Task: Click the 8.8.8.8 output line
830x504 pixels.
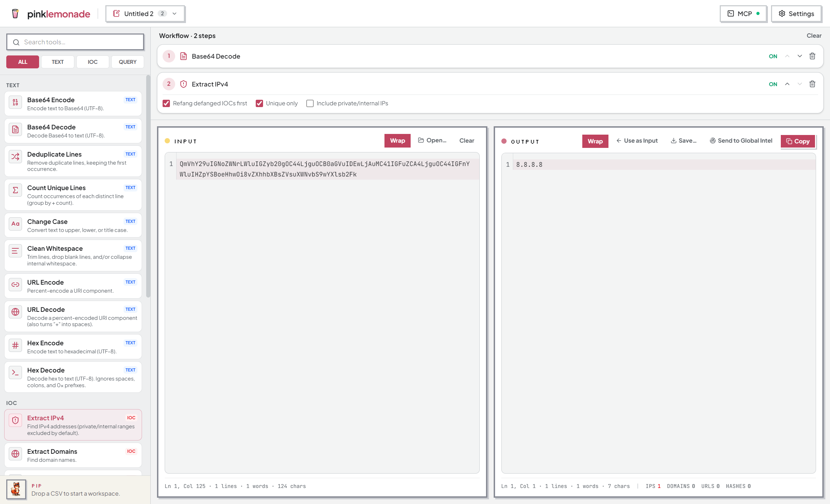Action: coord(529,165)
